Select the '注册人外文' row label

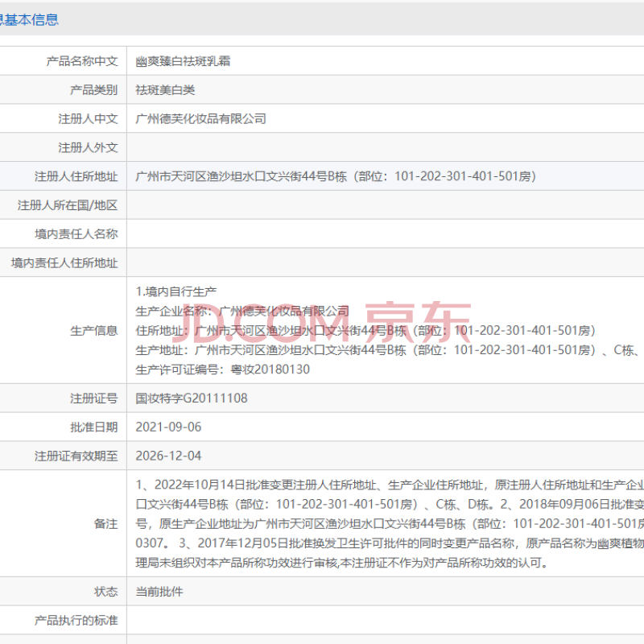point(89,147)
